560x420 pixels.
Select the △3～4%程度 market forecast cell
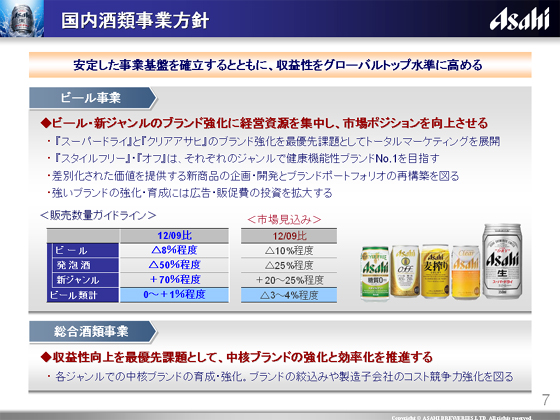click(289, 295)
